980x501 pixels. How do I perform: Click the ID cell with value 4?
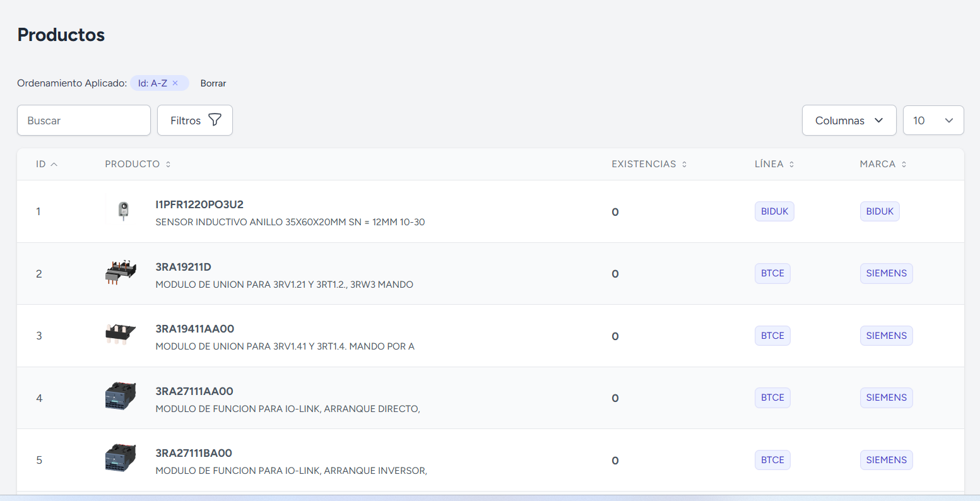[39, 398]
